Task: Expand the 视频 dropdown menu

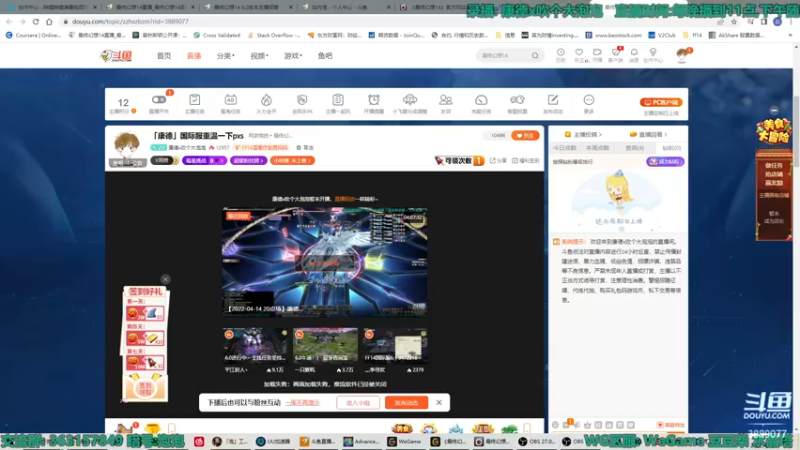Action: tap(259, 56)
